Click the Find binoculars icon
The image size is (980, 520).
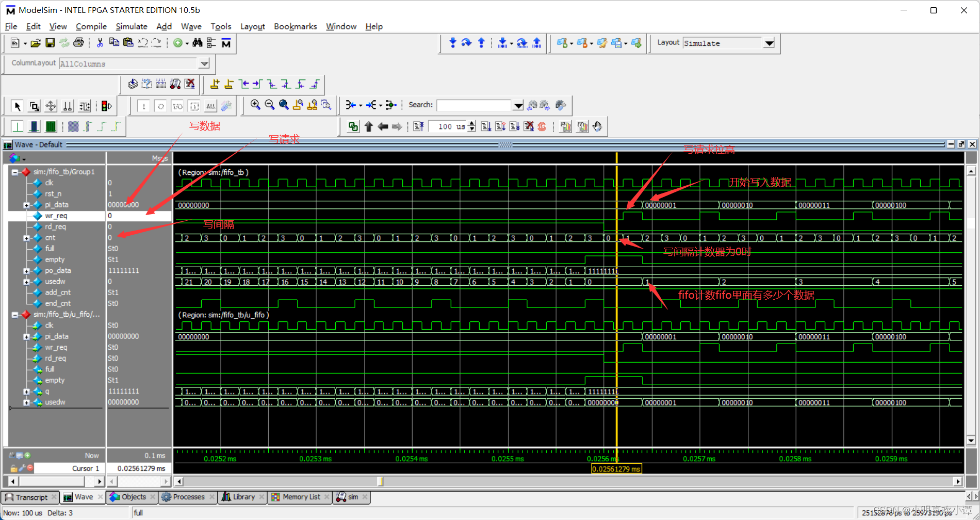[x=198, y=43]
